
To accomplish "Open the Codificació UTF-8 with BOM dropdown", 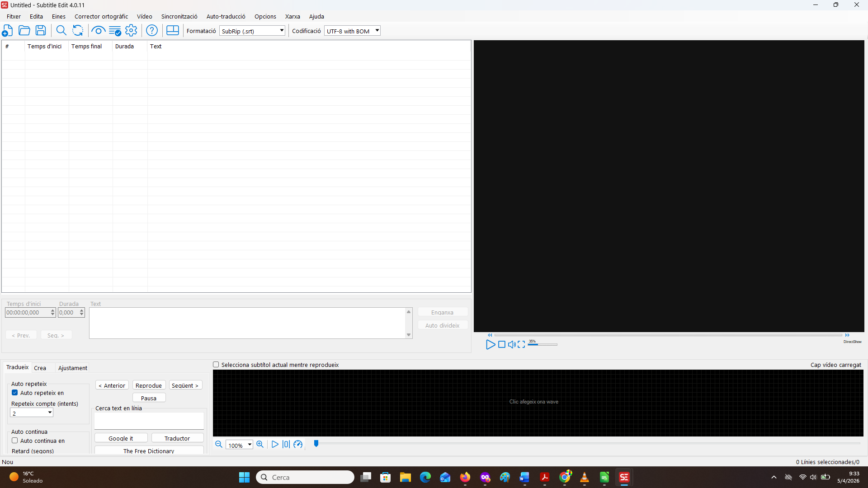I will coord(377,31).
